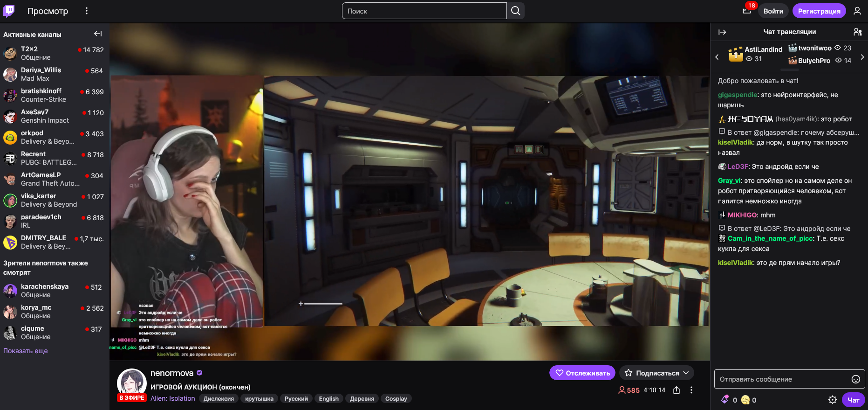This screenshot has width=868, height=410.
Task: Open the nenormova channel avatar
Action: [x=132, y=382]
